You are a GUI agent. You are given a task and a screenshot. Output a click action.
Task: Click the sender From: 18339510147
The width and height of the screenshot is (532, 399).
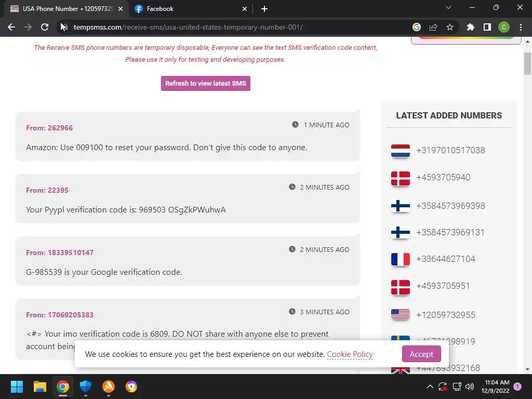(x=60, y=253)
